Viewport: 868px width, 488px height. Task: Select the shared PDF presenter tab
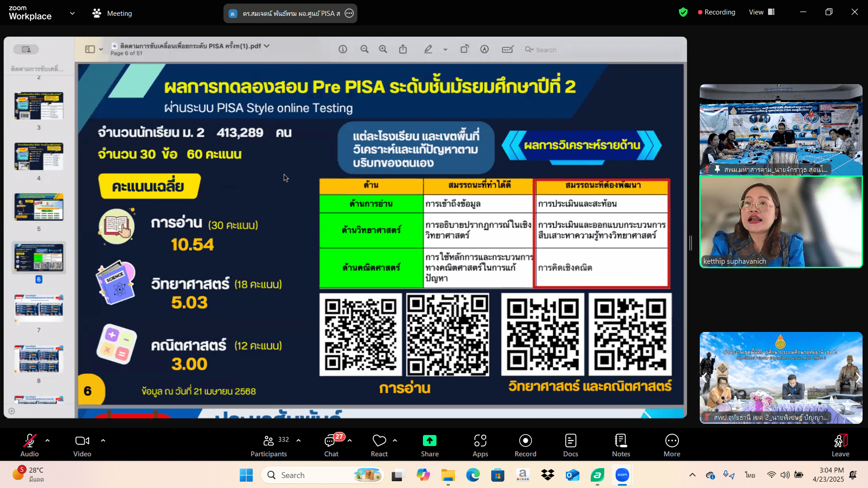(290, 13)
